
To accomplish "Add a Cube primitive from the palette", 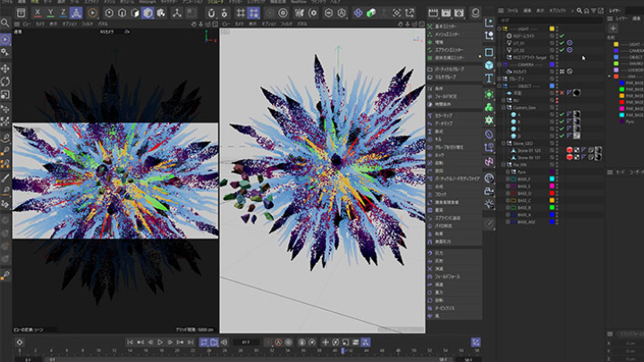I will (x=488, y=65).
